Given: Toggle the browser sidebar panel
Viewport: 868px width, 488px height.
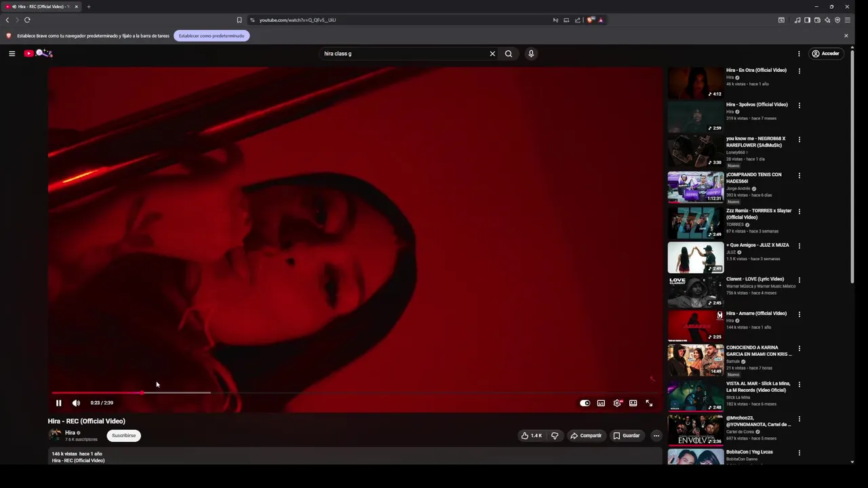Looking at the screenshot, I should tap(807, 20).
